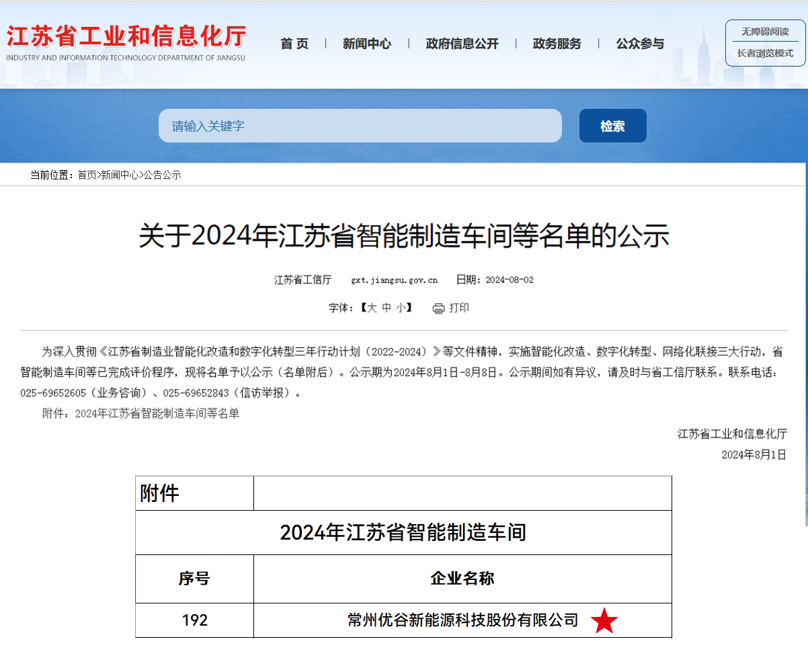Image resolution: width=808 pixels, height=672 pixels.
Task: Set font size to 大
Action: pyautogui.click(x=372, y=308)
